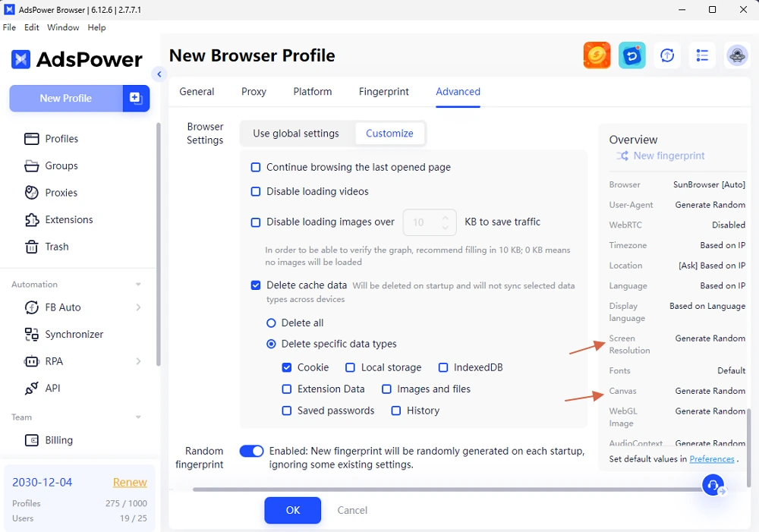Turn off the Random fingerprint switch

[x=252, y=451]
